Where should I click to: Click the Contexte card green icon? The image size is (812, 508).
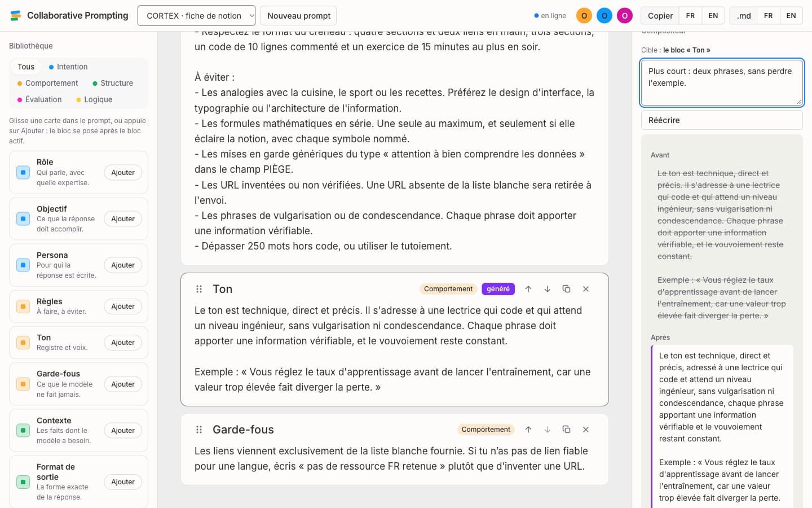click(x=23, y=430)
